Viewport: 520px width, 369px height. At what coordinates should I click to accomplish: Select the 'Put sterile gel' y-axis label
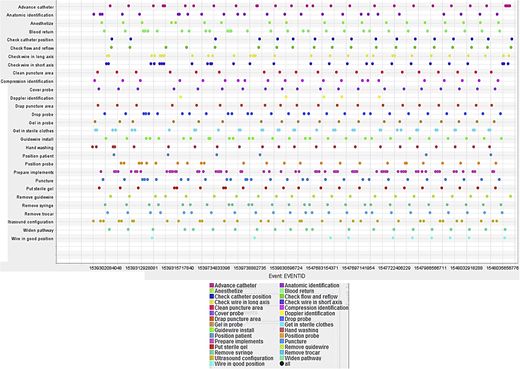(40, 189)
